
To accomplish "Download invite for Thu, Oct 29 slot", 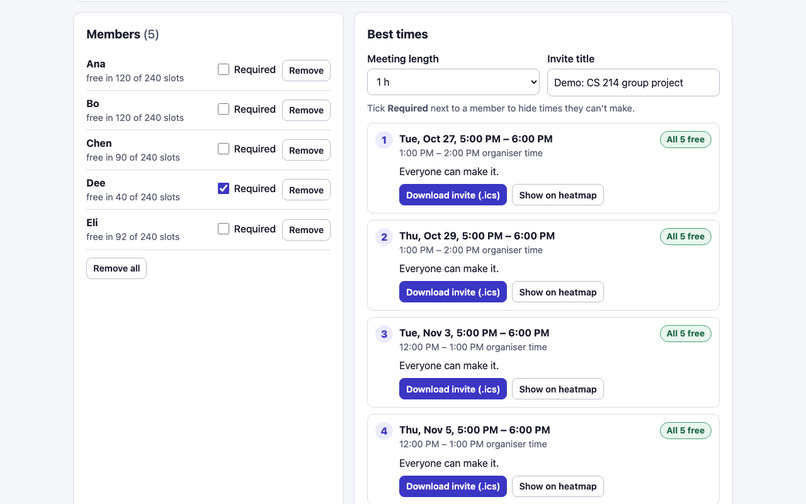I will click(x=453, y=292).
